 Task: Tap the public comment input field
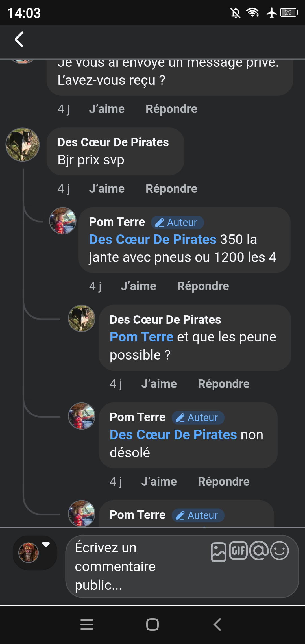point(136,566)
